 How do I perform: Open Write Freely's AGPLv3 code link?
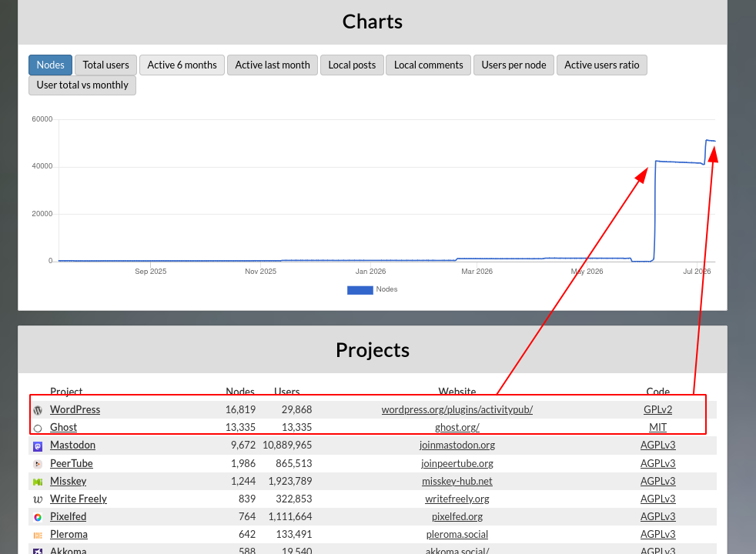[657, 499]
